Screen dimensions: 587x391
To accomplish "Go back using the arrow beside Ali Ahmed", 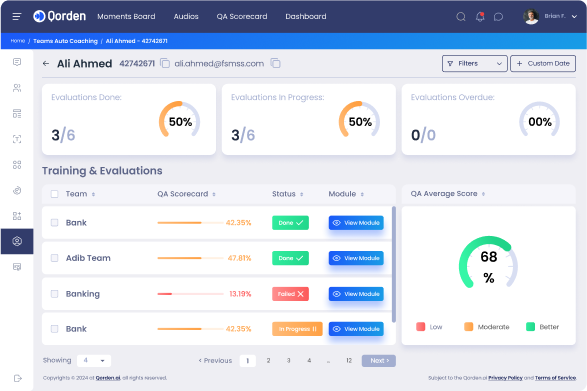I will tap(46, 64).
